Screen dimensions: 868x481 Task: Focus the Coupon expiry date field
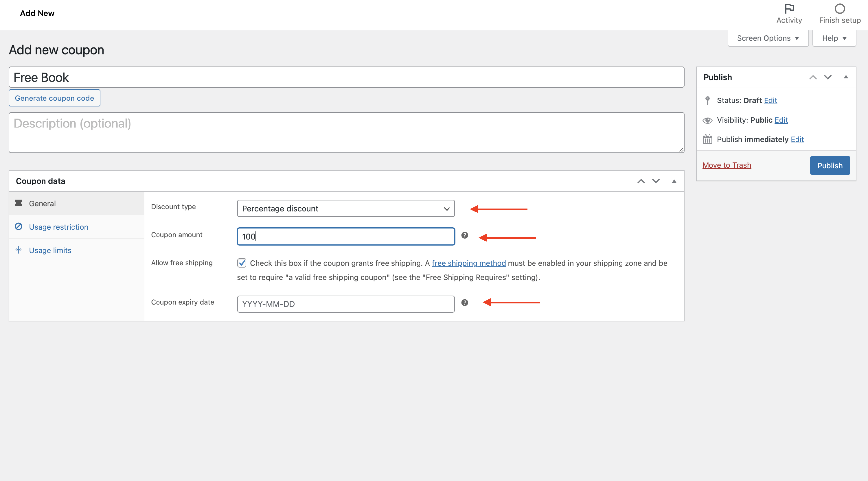tap(346, 304)
